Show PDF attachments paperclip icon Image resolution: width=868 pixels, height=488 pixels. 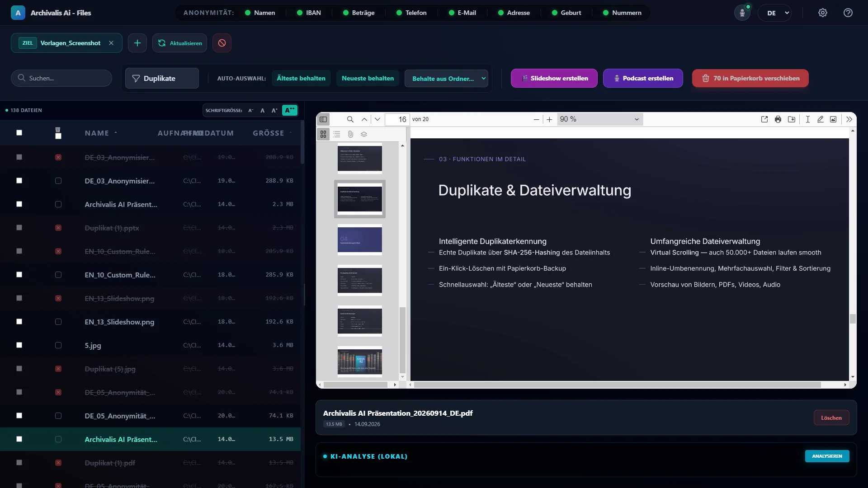click(350, 134)
